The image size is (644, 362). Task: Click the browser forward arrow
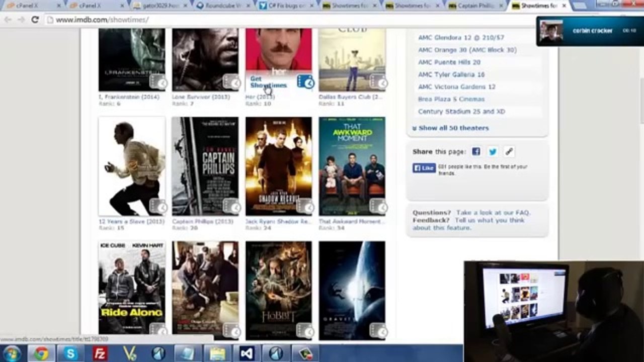(x=21, y=20)
